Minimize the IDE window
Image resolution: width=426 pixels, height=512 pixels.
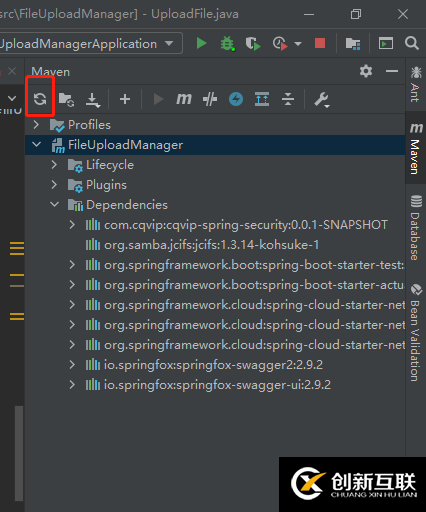tap(309, 14)
